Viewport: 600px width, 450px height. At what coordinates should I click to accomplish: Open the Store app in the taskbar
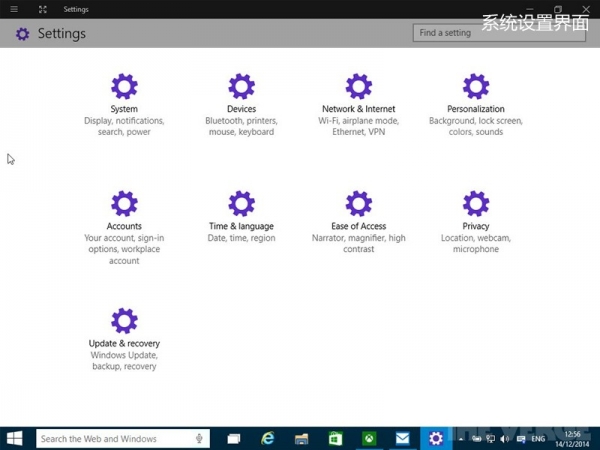click(335, 439)
